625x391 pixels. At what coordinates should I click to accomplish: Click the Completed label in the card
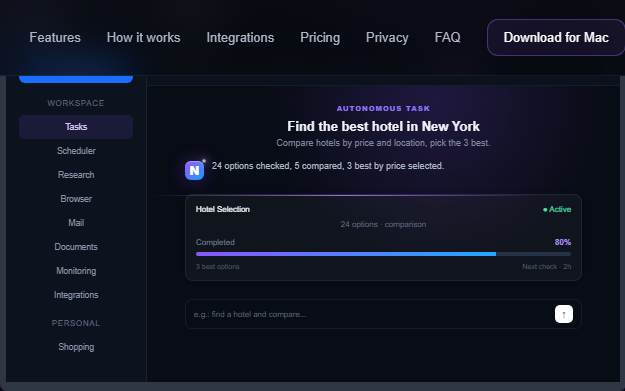pyautogui.click(x=215, y=242)
